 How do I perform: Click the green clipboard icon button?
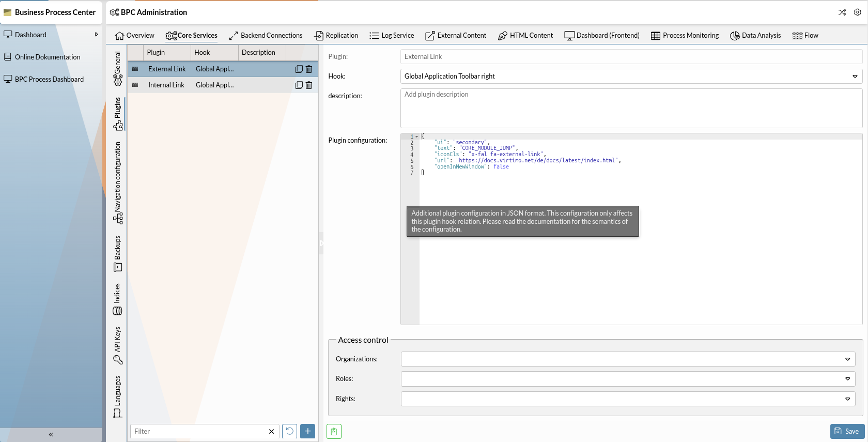[x=334, y=431]
